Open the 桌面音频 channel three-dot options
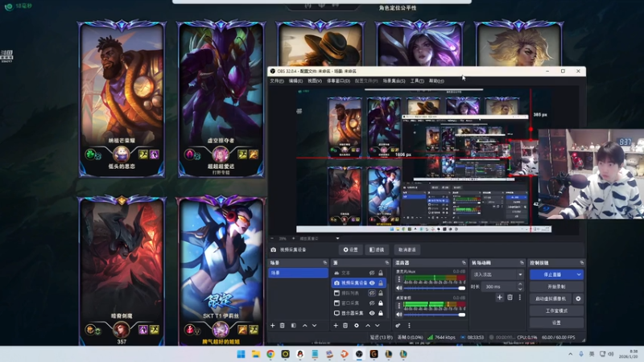 (x=398, y=306)
